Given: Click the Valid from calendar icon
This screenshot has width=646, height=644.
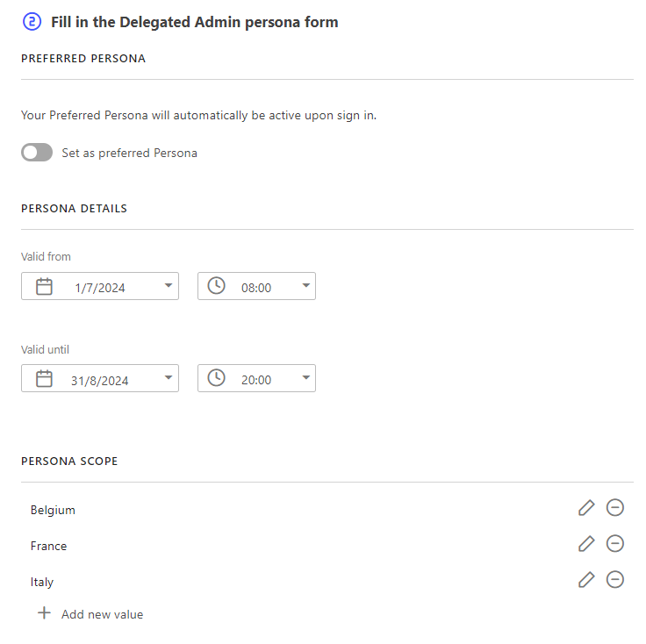Looking at the screenshot, I should click(x=44, y=287).
